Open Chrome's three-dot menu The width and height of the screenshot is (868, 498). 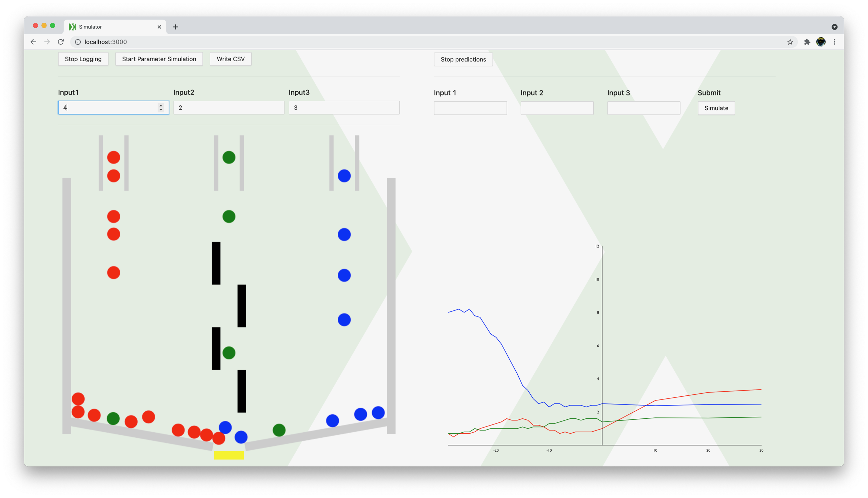point(834,42)
